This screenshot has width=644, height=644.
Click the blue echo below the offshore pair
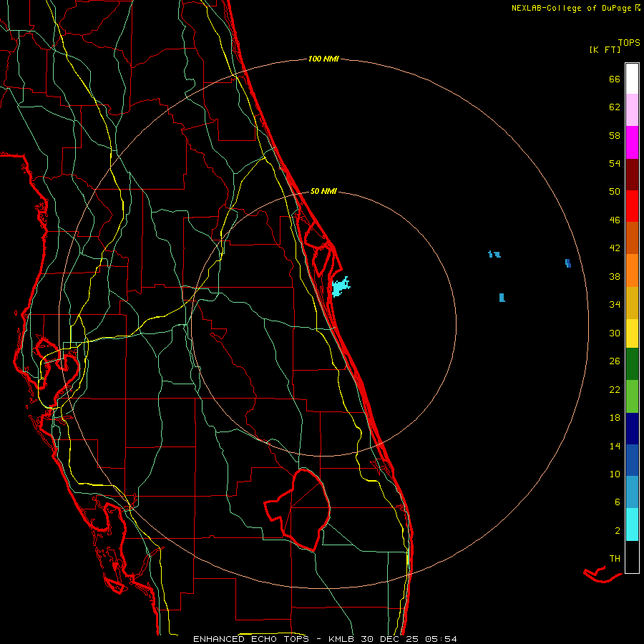coord(502,298)
